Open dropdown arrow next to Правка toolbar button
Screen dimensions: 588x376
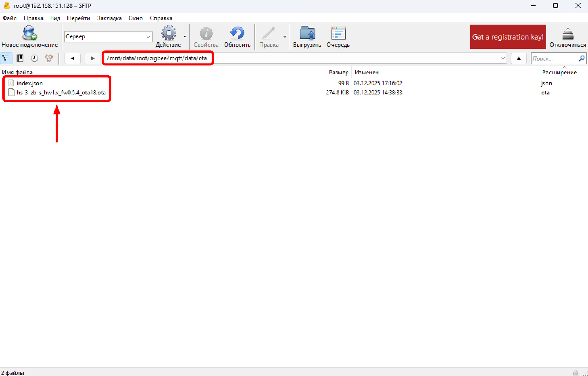tap(285, 37)
